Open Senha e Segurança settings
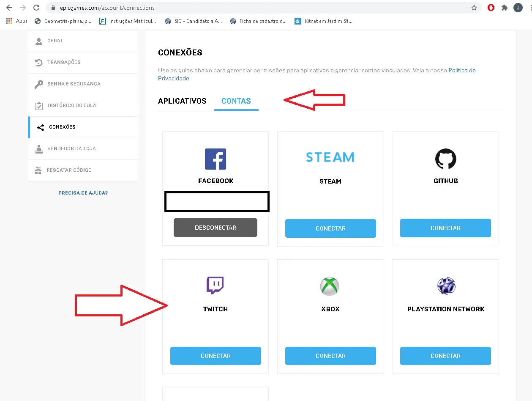 click(x=83, y=84)
